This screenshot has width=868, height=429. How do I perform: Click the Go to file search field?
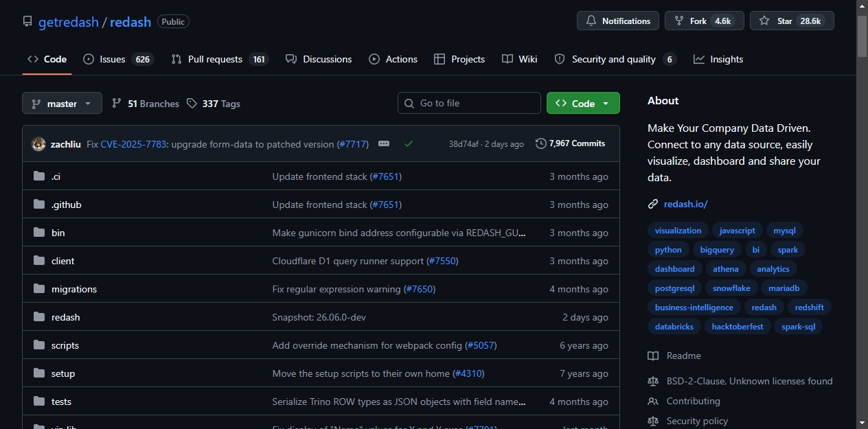pyautogui.click(x=469, y=103)
